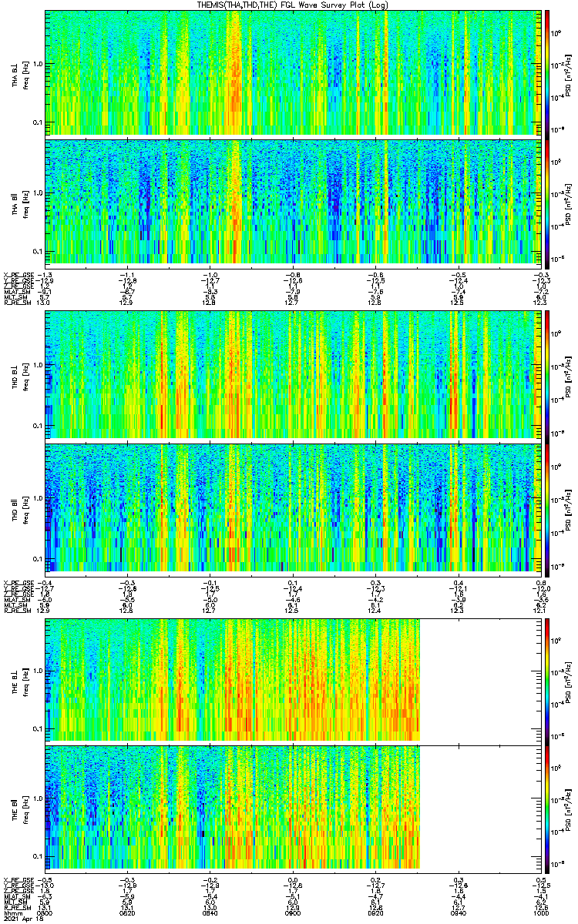Image resolution: width=578 pixels, height=924 pixels.
Task: Click the '0800' time label on bottom axis
Action: (45, 912)
